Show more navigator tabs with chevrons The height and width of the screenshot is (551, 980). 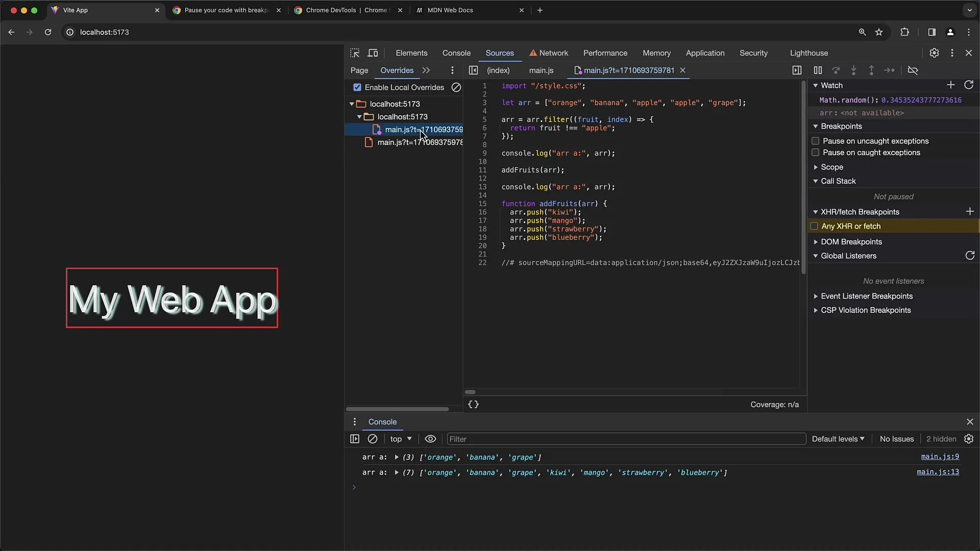point(426,70)
